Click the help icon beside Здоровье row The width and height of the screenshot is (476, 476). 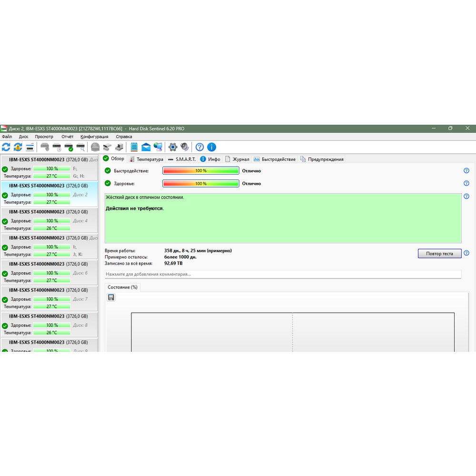pyautogui.click(x=466, y=183)
